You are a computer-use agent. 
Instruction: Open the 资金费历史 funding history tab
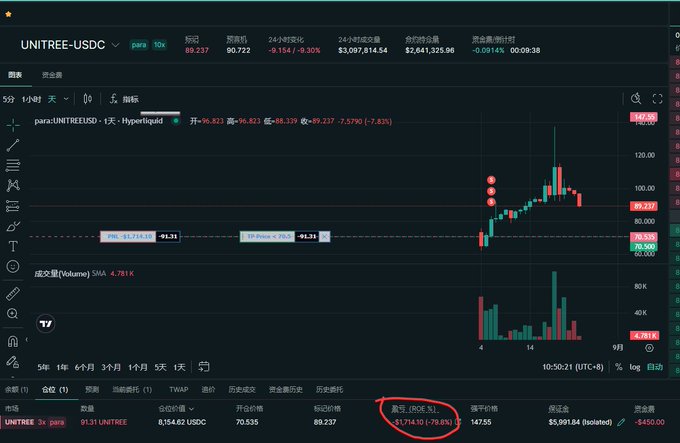coord(285,389)
